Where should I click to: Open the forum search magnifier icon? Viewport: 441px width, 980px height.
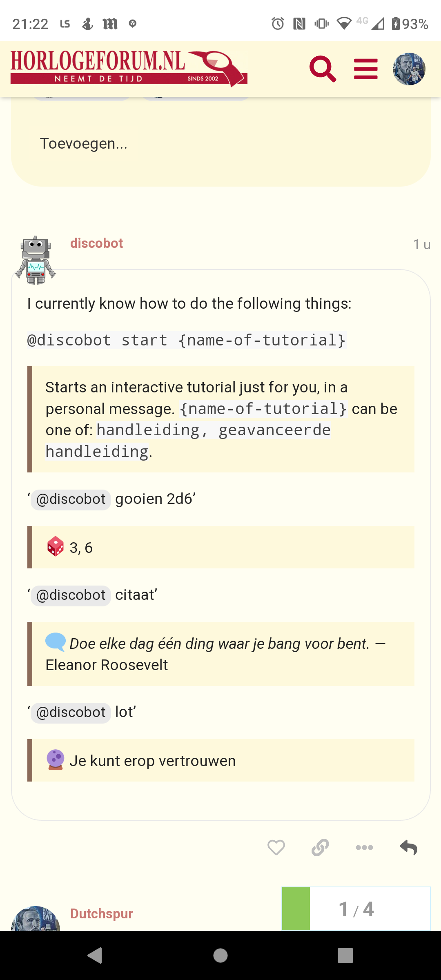pyautogui.click(x=323, y=69)
